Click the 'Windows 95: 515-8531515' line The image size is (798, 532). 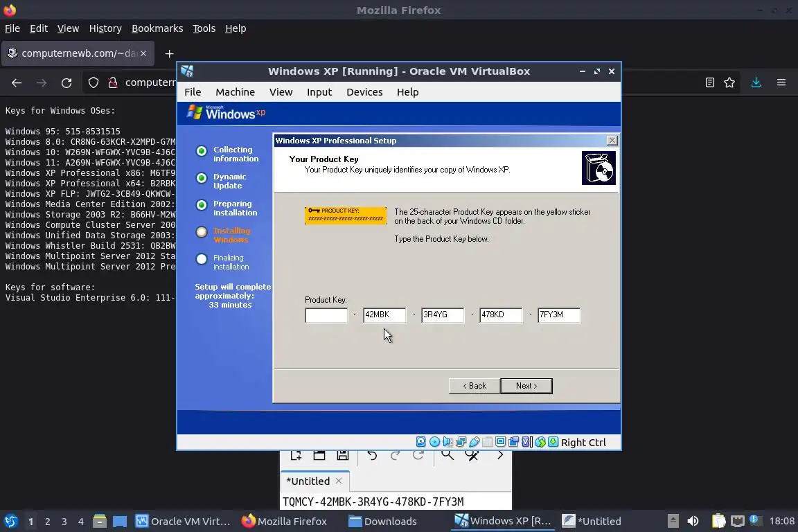coord(62,132)
